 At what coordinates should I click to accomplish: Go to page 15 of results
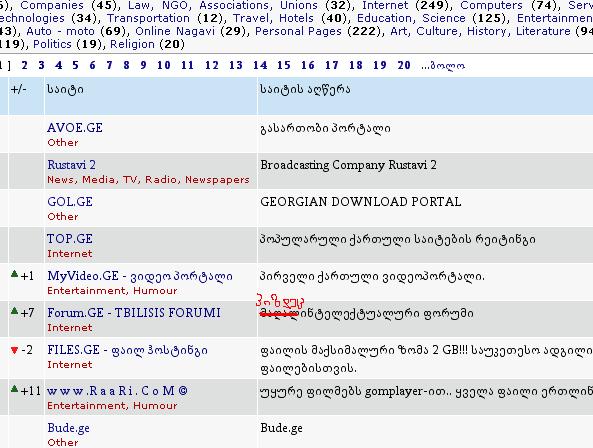pos(284,65)
